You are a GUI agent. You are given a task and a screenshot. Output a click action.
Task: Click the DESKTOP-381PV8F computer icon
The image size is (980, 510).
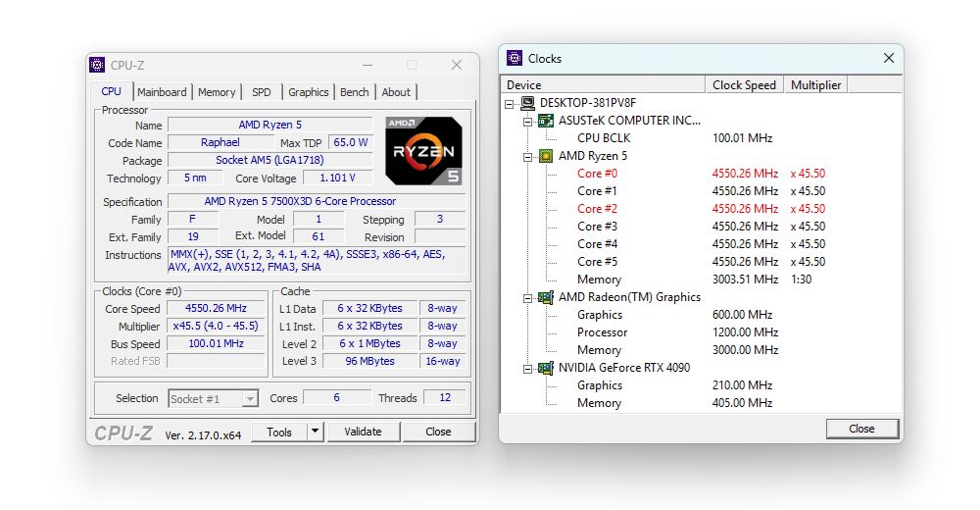pyautogui.click(x=528, y=103)
